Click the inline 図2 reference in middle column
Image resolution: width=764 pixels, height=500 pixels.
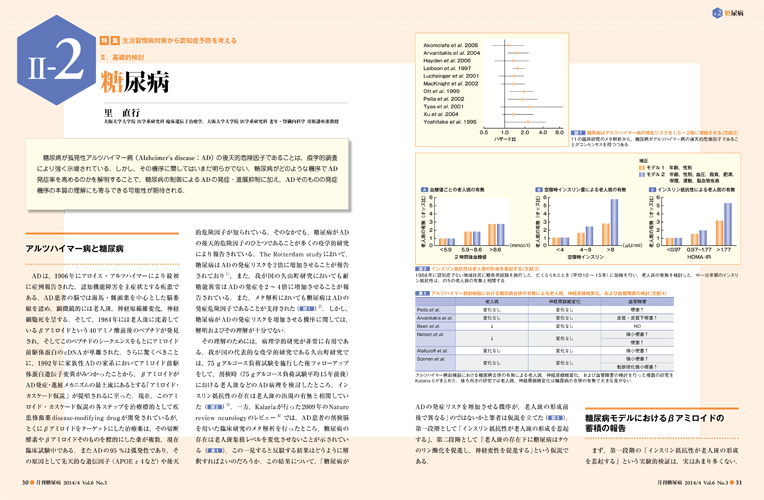click(214, 407)
